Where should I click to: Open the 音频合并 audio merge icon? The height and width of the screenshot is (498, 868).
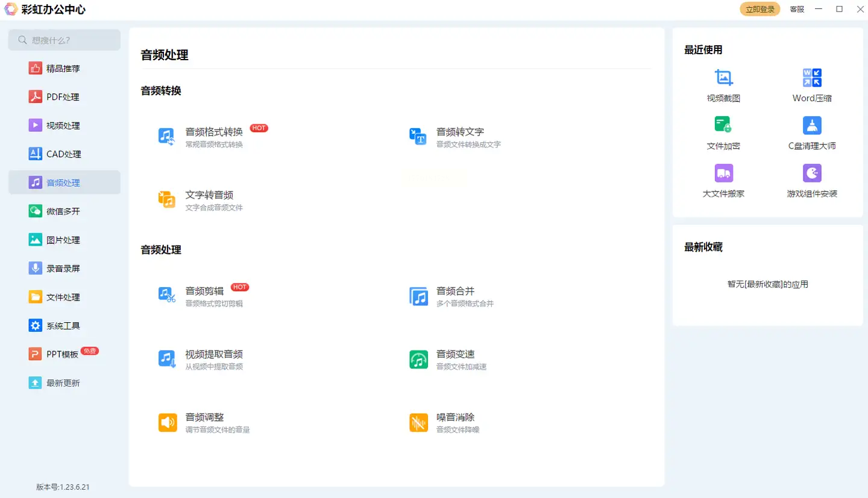pyautogui.click(x=418, y=296)
